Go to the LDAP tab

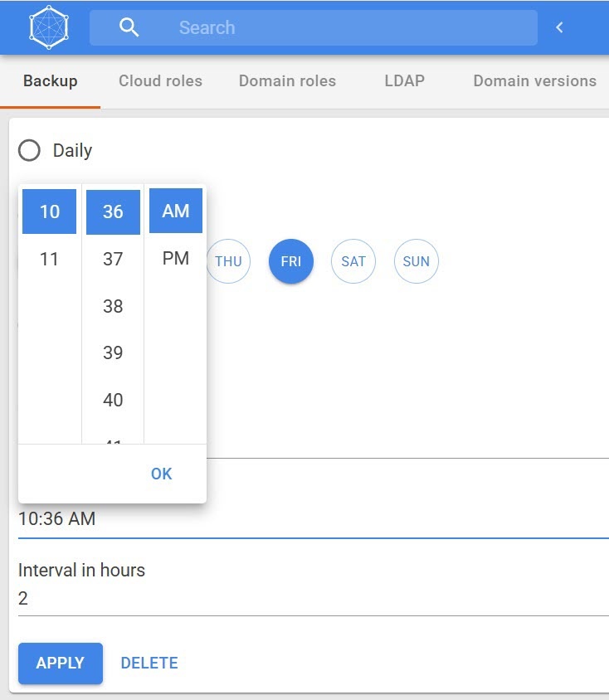coord(404,81)
